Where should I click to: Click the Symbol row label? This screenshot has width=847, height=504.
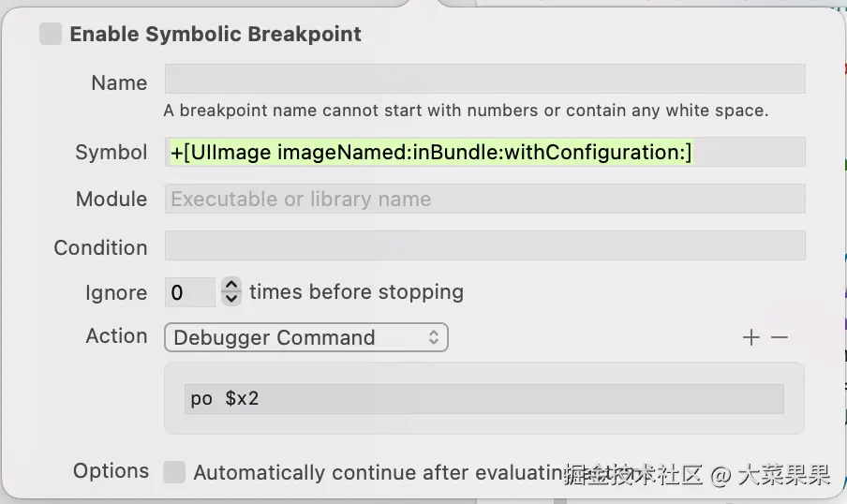(111, 152)
